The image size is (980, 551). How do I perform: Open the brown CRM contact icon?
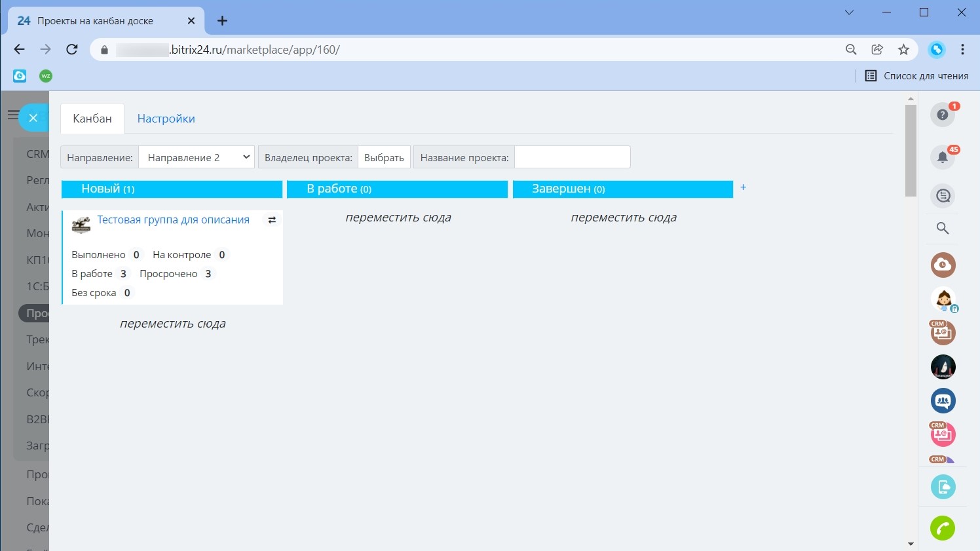pyautogui.click(x=943, y=333)
